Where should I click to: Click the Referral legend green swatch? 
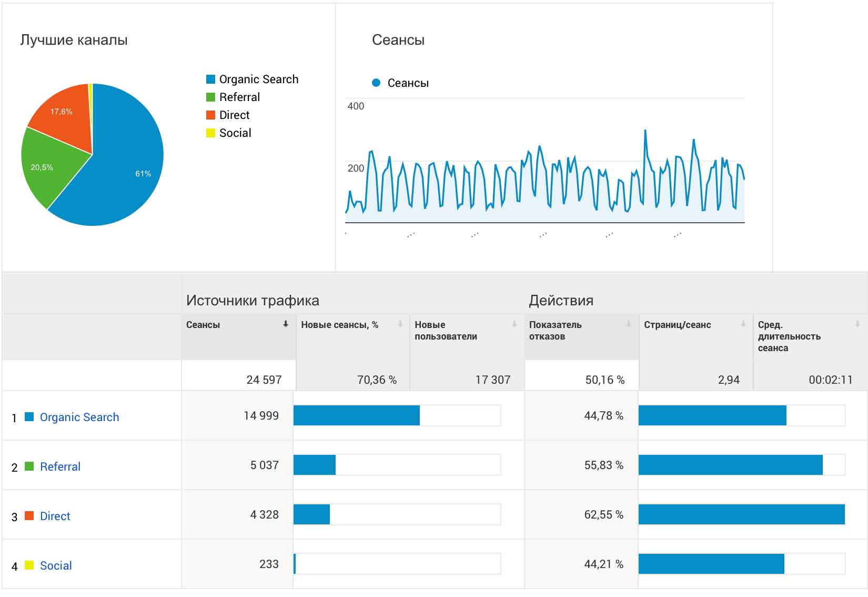[x=210, y=97]
